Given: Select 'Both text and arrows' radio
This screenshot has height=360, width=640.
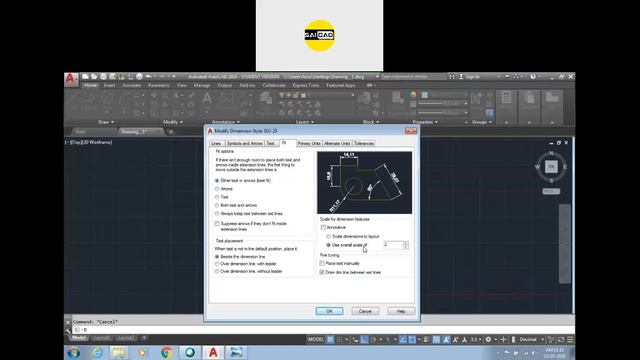Looking at the screenshot, I should coord(217,205).
